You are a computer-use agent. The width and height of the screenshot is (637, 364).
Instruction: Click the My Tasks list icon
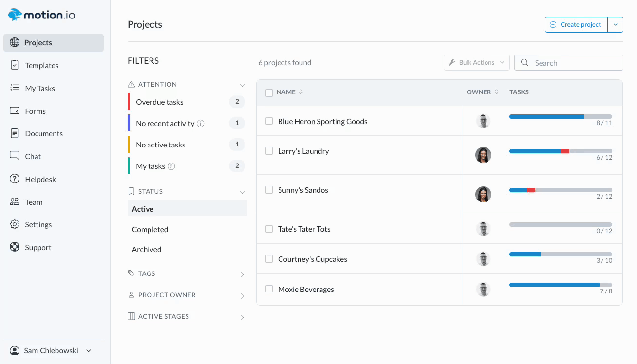pos(15,88)
